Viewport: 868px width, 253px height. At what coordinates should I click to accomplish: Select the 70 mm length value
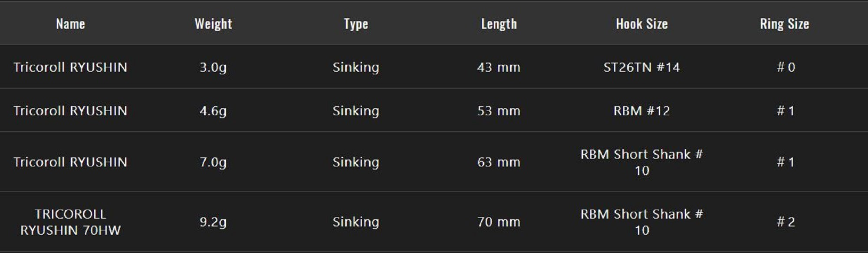499,222
